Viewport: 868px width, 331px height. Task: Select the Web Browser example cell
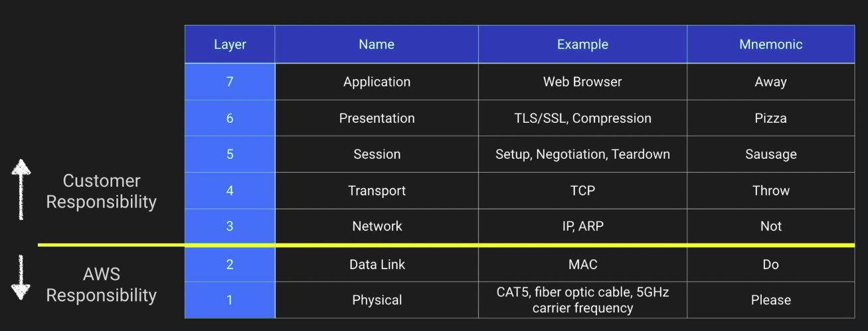click(582, 82)
